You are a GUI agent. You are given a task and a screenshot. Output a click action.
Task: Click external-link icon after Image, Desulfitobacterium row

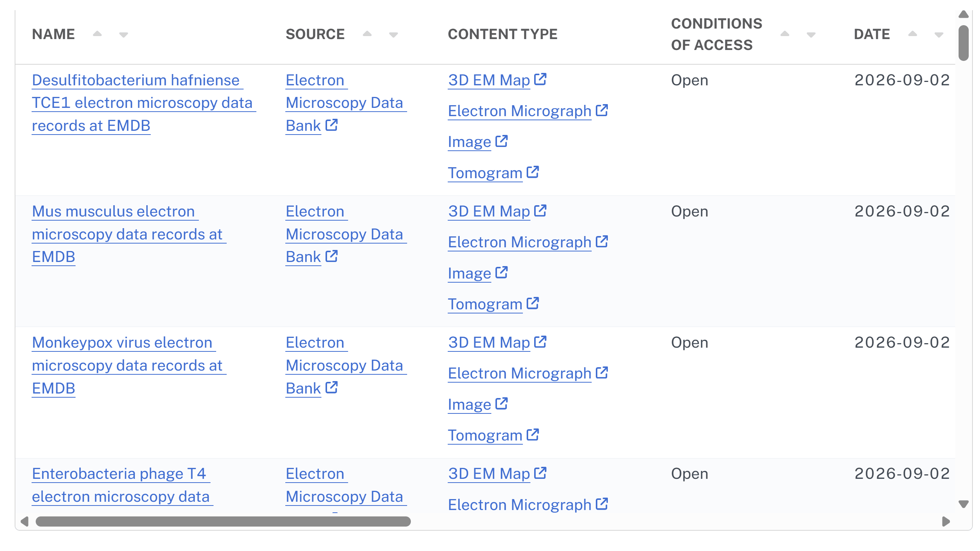[x=501, y=141]
